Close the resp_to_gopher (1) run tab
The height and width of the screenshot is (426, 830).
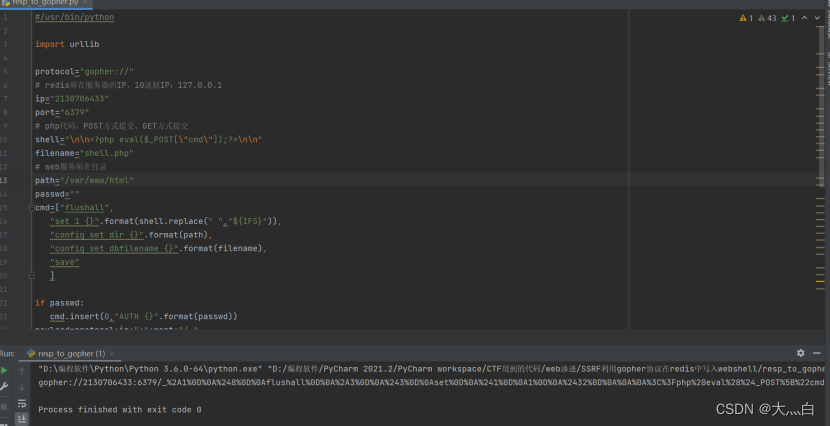112,354
